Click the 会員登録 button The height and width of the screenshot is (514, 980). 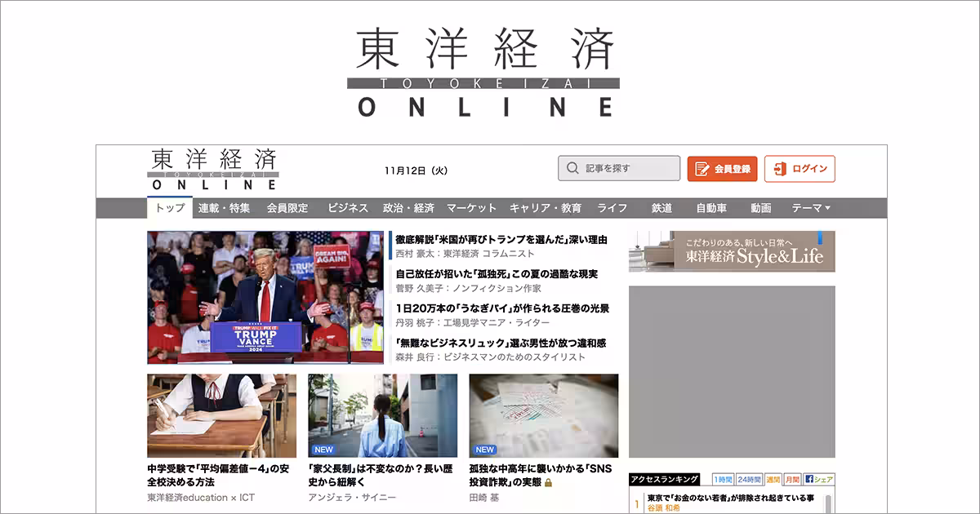pyautogui.click(x=724, y=168)
